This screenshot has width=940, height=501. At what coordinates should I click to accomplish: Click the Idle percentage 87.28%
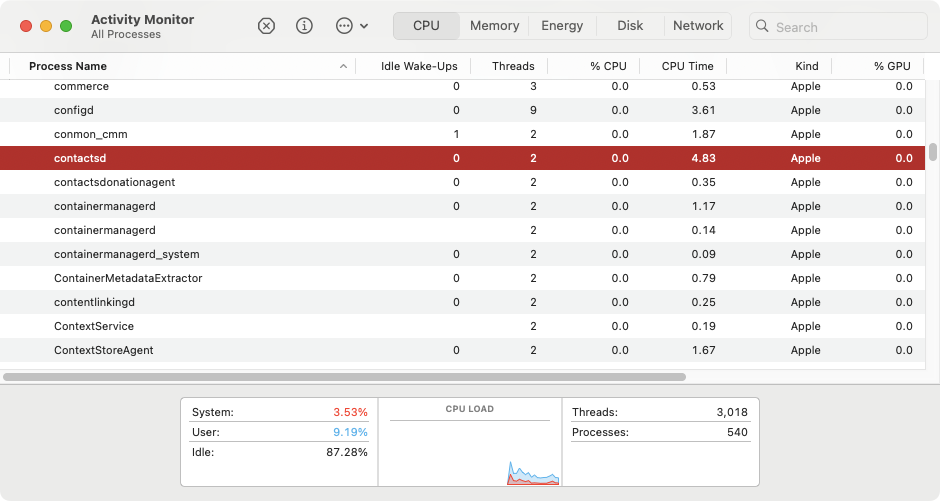pos(347,452)
